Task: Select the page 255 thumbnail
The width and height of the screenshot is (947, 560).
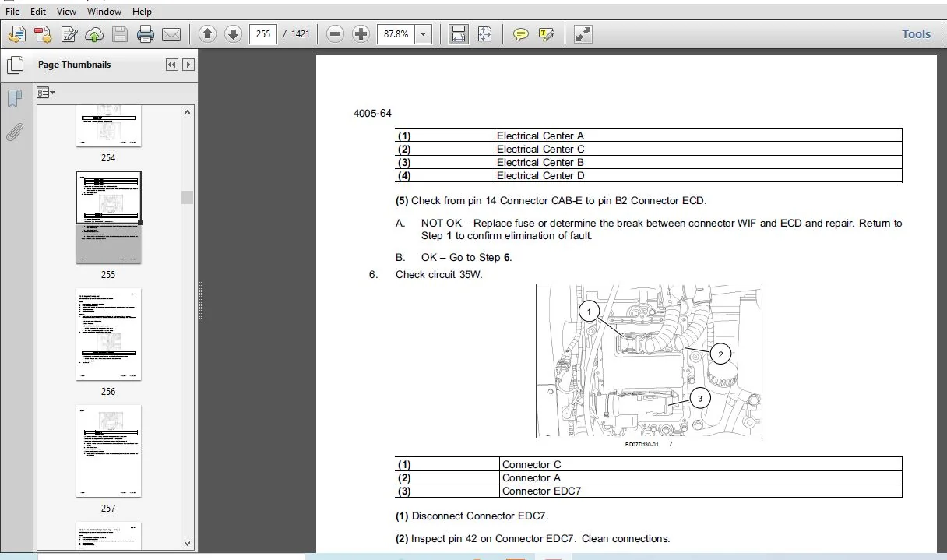Action: pos(108,217)
